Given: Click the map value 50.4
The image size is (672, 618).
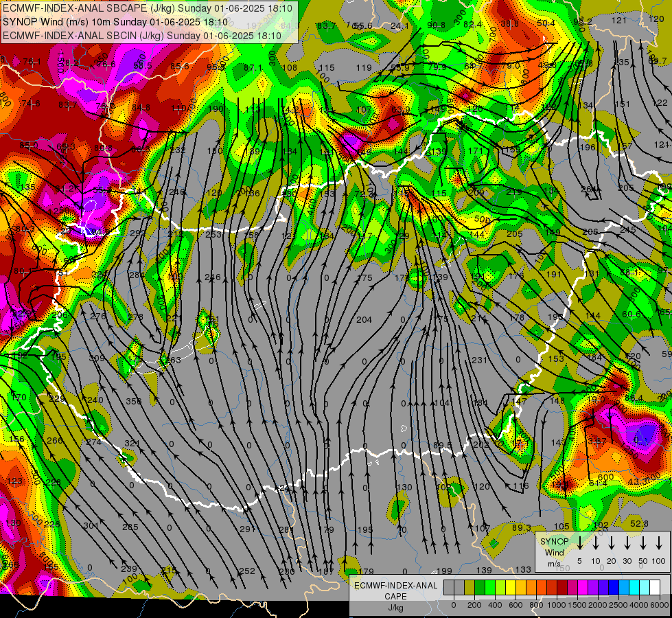Looking at the screenshot, I should pyautogui.click(x=546, y=23).
